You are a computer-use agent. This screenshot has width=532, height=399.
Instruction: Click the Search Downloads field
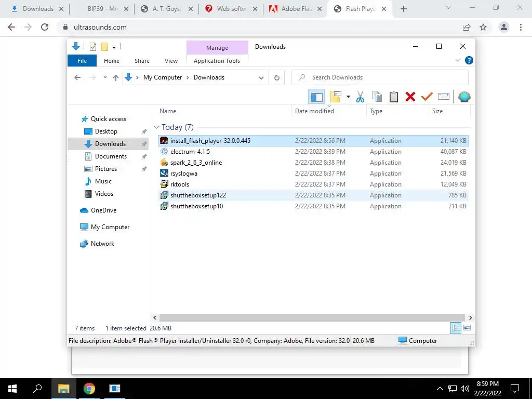[380, 77]
